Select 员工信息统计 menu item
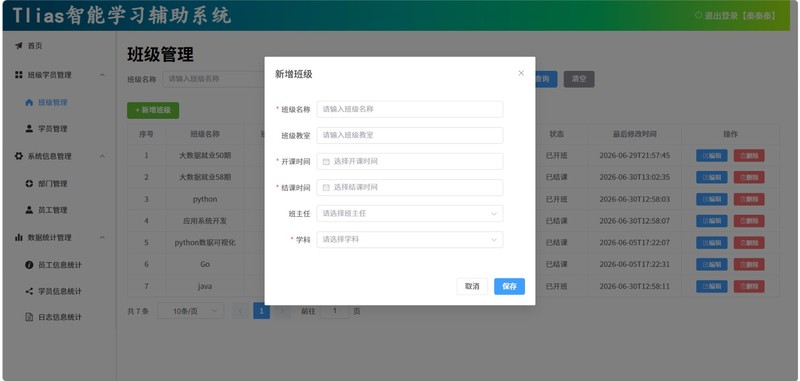The width and height of the screenshot is (800, 381). [59, 265]
